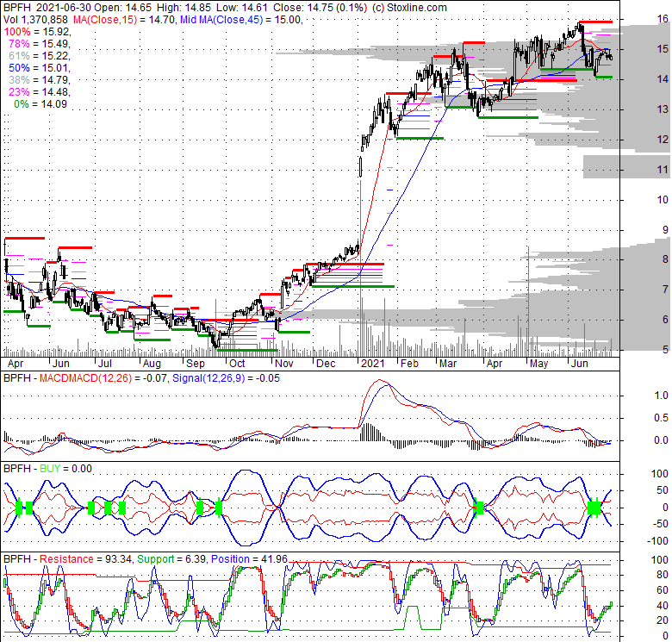
Task: Click the BPFH ticker title text
Action: (x=16, y=7)
